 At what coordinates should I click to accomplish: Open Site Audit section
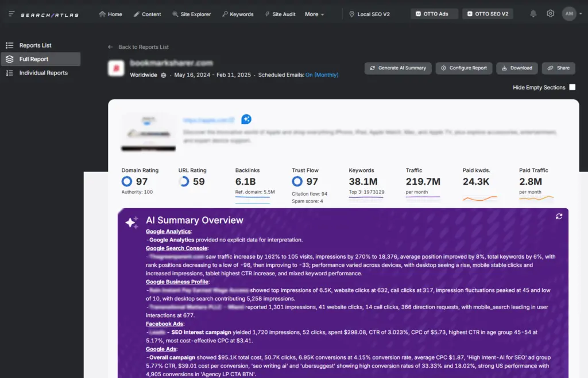point(280,14)
